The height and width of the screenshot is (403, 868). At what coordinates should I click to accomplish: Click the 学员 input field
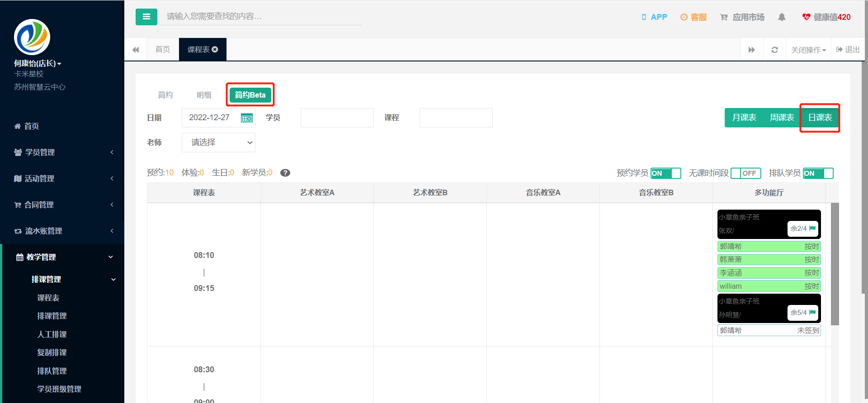click(x=337, y=117)
